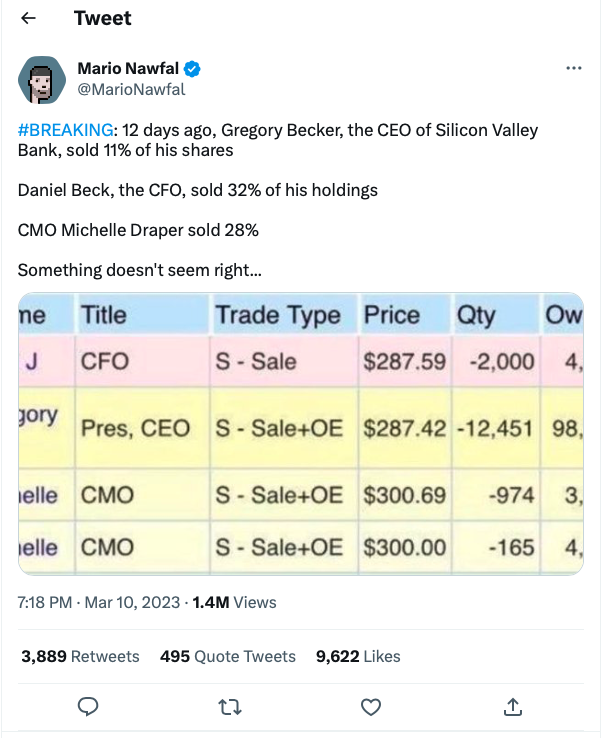View the 3,889 Retweets list
The image size is (610, 738).
click(80, 656)
